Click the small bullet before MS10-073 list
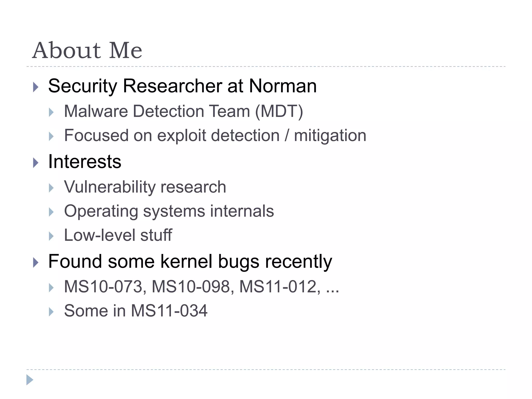This screenshot has height=399, width=532. (x=51, y=288)
